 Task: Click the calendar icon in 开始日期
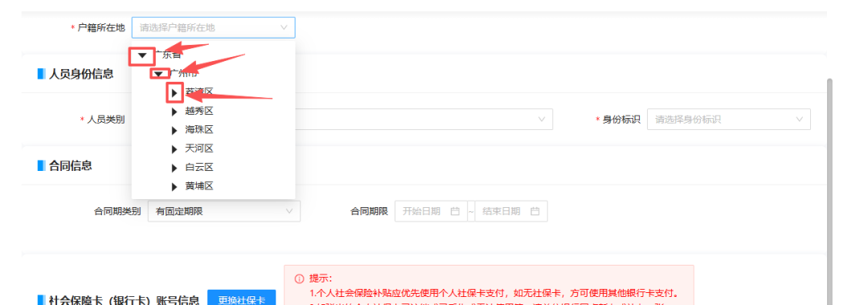(455, 211)
